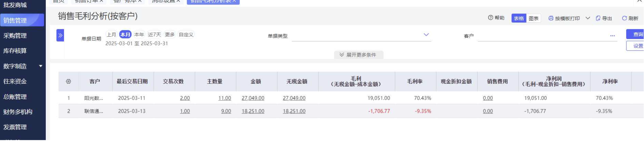Screen dimensions: 644x141
Task: Select the 本月 date range option
Action: coord(125,34)
